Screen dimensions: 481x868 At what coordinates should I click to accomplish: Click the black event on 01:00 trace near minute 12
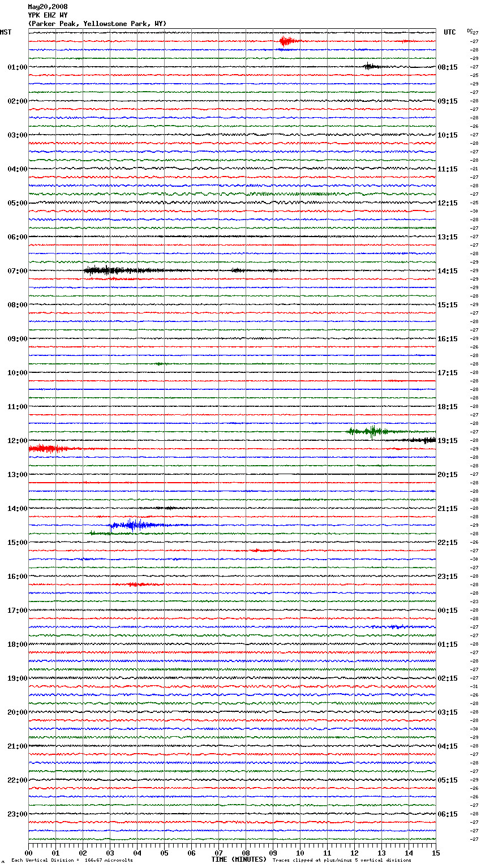point(371,66)
